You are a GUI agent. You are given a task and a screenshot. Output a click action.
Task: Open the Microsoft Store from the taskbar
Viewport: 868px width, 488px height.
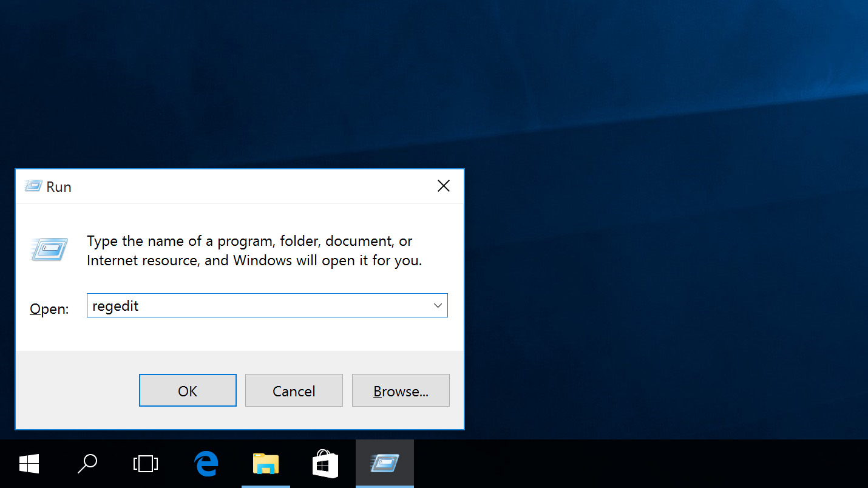pos(325,463)
